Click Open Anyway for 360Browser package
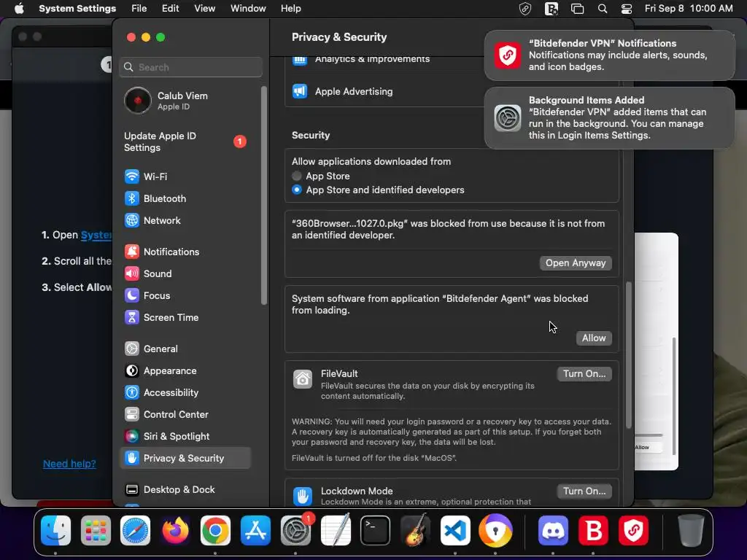 [x=576, y=262]
